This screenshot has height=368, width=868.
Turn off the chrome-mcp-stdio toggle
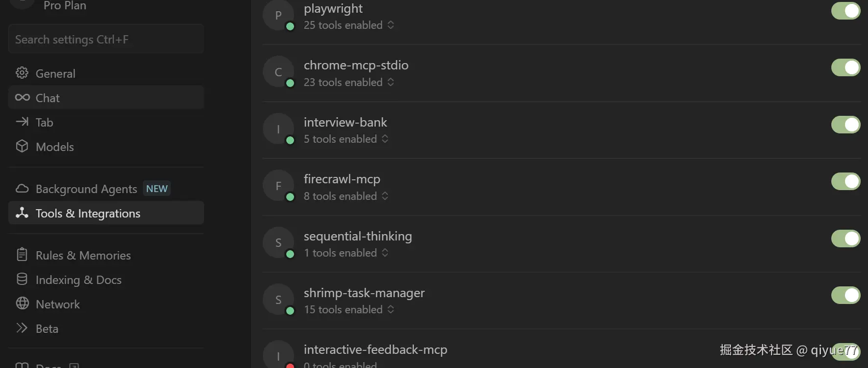[845, 67]
